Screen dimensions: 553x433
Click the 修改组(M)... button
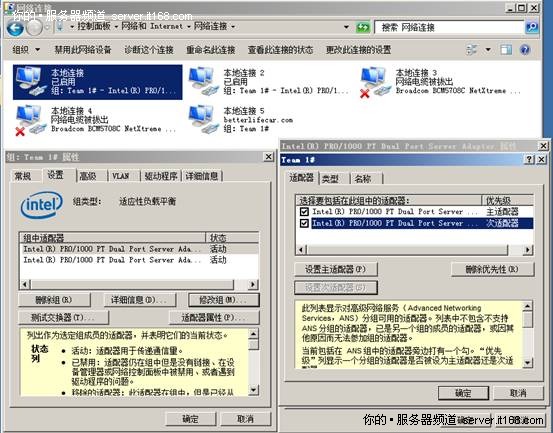coord(224,300)
